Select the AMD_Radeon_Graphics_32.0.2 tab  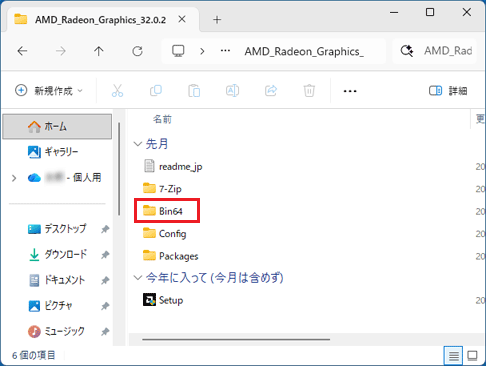pos(100,20)
